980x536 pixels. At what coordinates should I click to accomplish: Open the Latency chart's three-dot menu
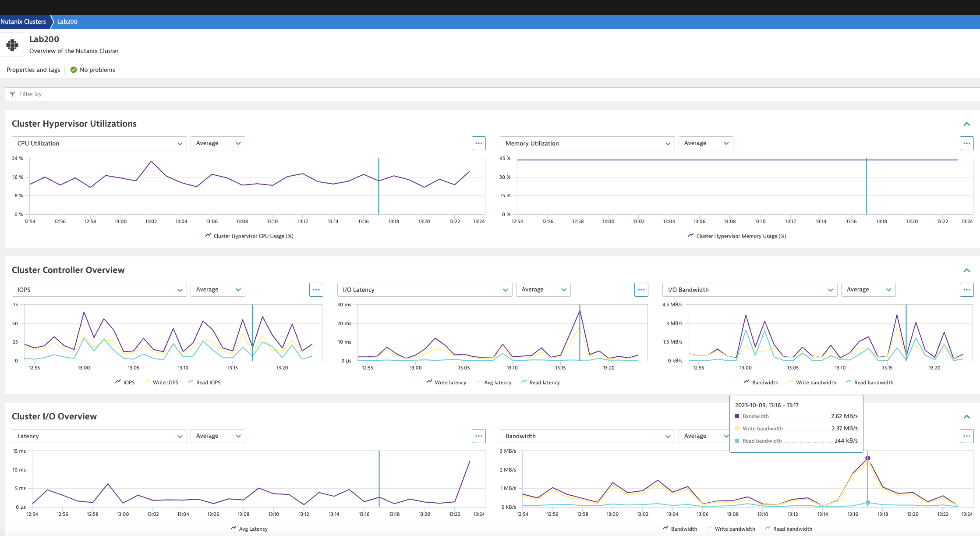pos(478,436)
